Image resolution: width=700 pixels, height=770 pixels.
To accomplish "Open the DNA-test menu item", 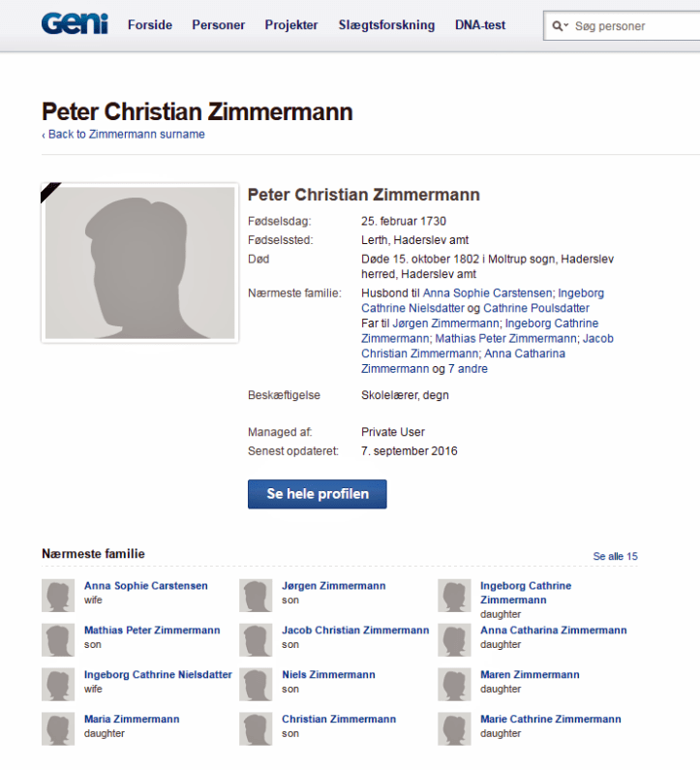I will pyautogui.click(x=480, y=25).
